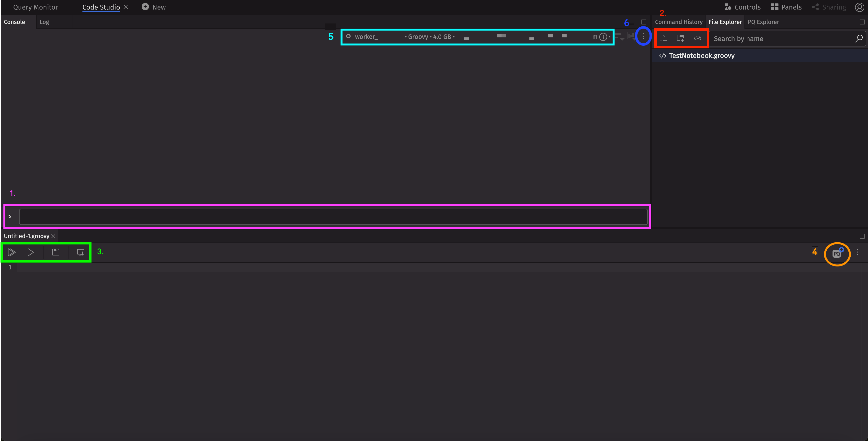
Task: Open the console three-dot options menu
Action: tap(643, 36)
